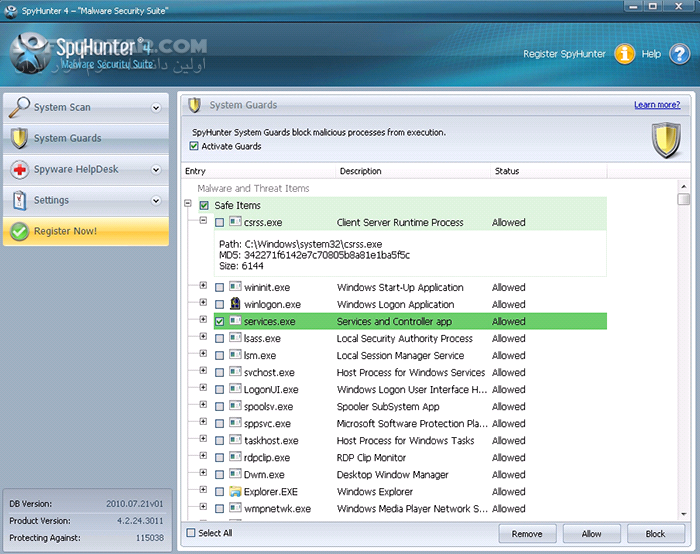The width and height of the screenshot is (700, 554).
Task: Click the Settings clipboard icon
Action: (x=19, y=200)
